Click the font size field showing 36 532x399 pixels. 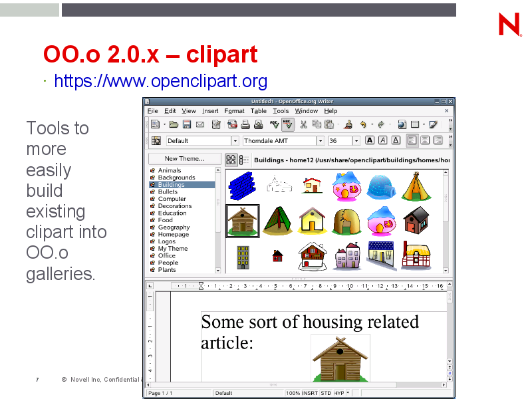point(340,140)
